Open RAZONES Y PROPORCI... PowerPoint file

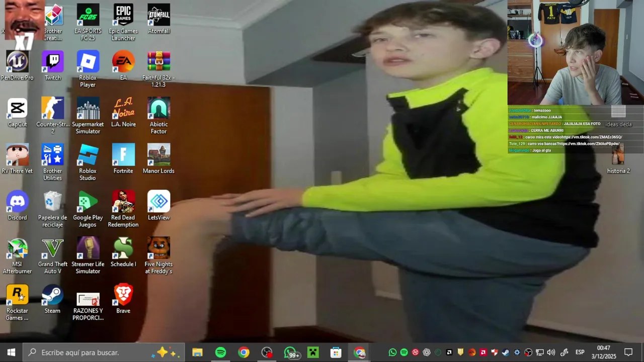point(88,307)
